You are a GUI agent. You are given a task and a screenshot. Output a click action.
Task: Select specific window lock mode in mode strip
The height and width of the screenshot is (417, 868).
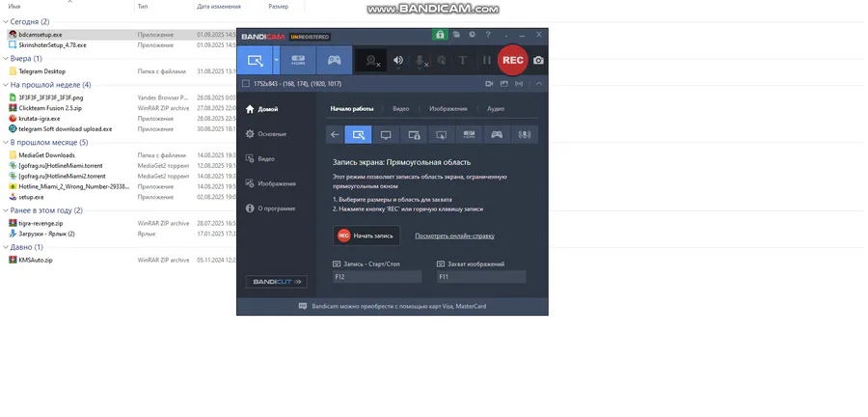coord(414,134)
